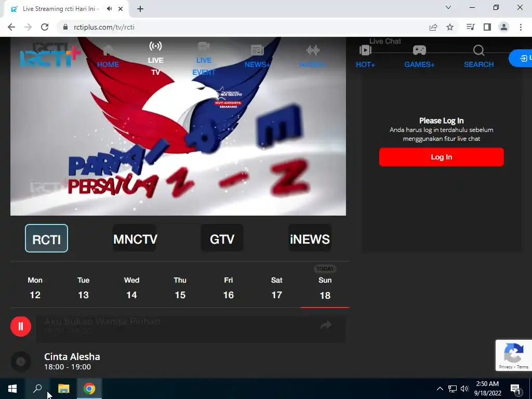Screen dimensions: 532x399
Task: Open the Windows notification center
Action: [x=516, y=389]
